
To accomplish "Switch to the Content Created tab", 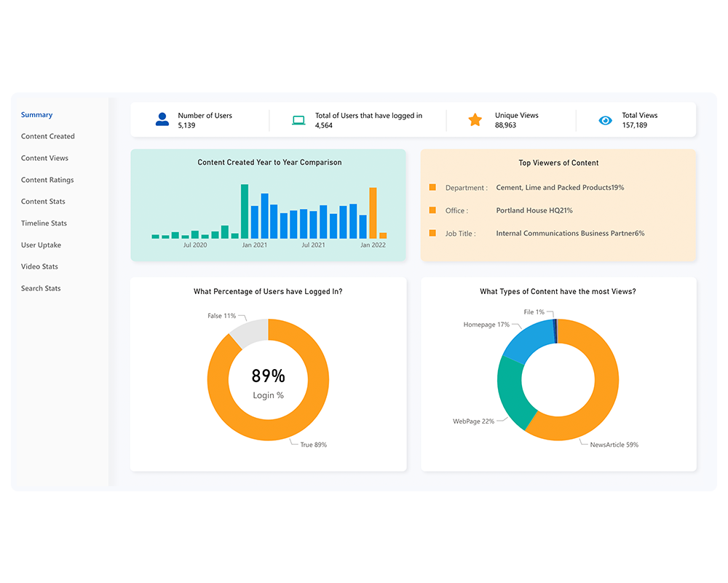I will [48, 136].
